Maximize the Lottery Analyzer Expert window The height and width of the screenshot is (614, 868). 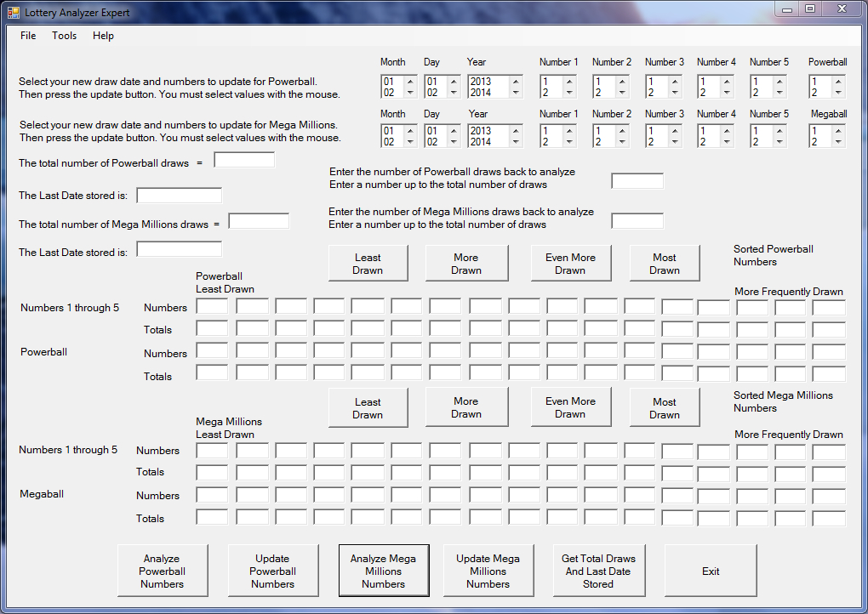click(810, 9)
